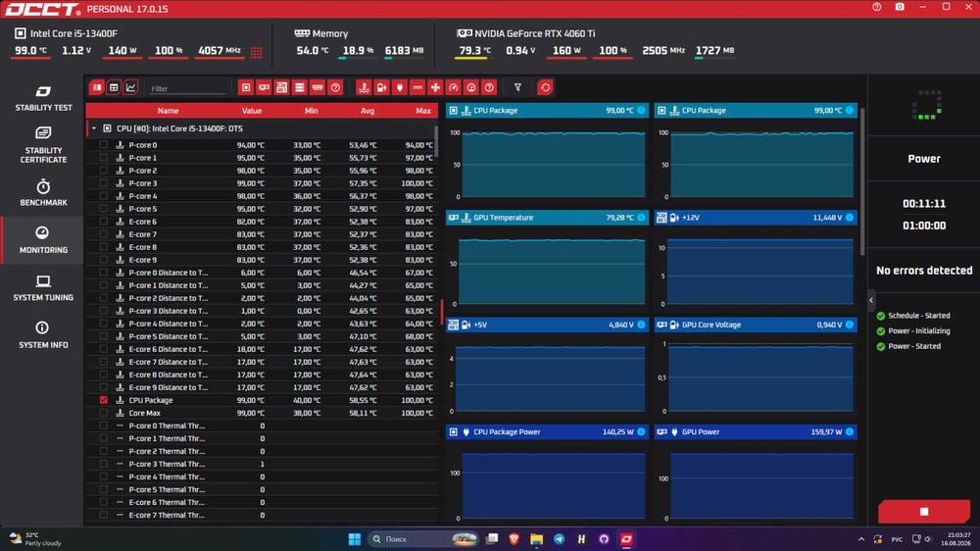Stop the running Power test
980x551 pixels.
tap(924, 511)
